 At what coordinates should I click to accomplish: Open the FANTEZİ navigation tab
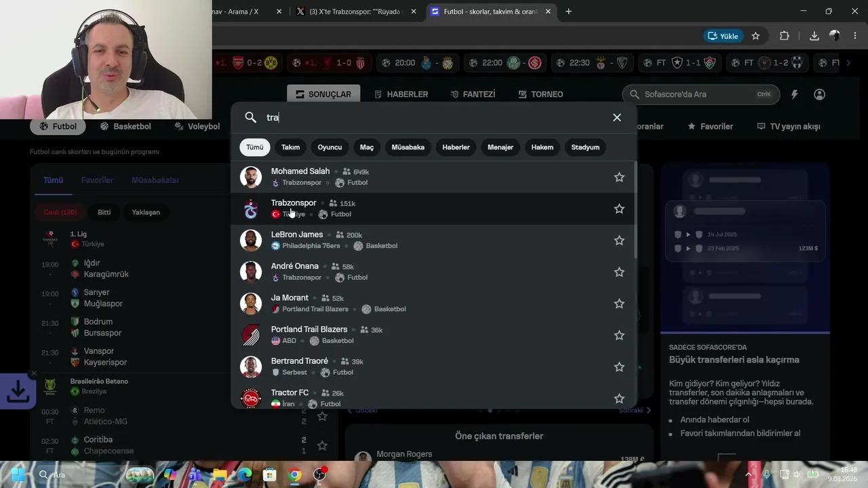(x=472, y=94)
